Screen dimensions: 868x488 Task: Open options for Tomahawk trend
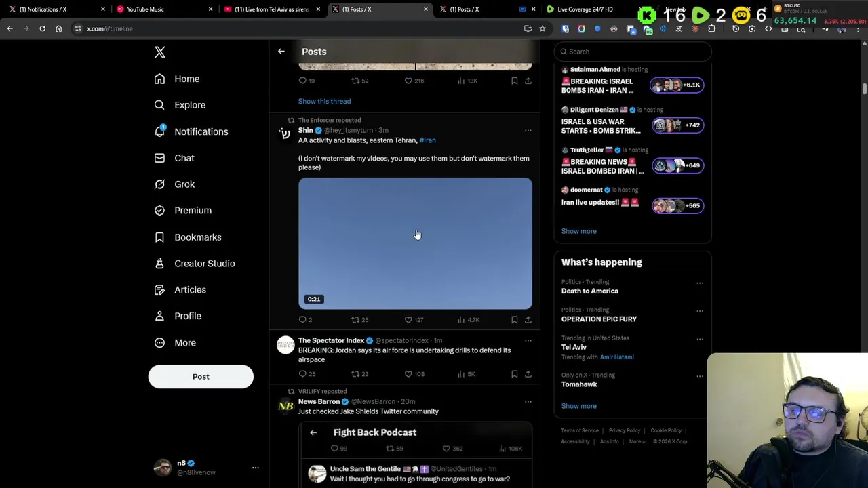[700, 376]
